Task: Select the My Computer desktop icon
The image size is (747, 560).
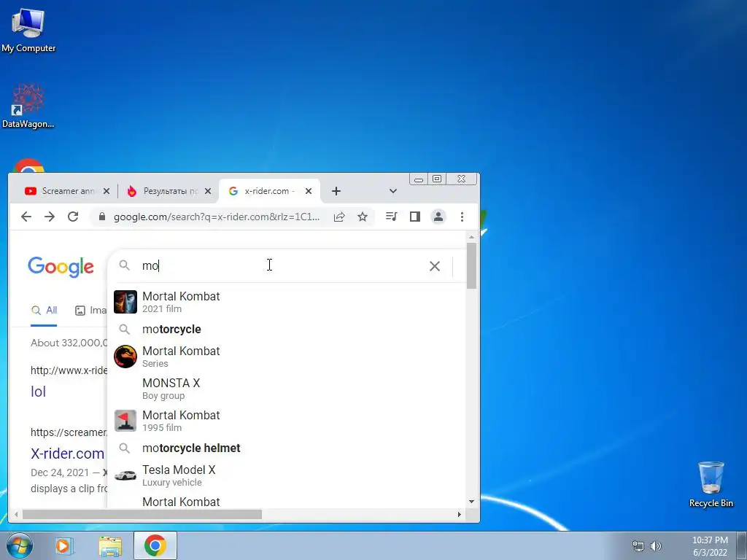Action: [28, 29]
